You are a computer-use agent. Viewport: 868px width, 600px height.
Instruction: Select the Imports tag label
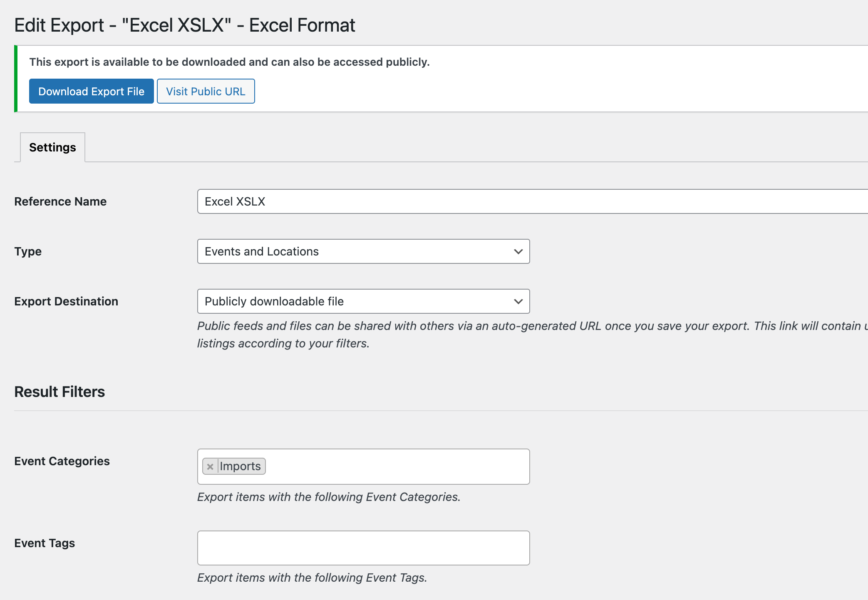240,466
